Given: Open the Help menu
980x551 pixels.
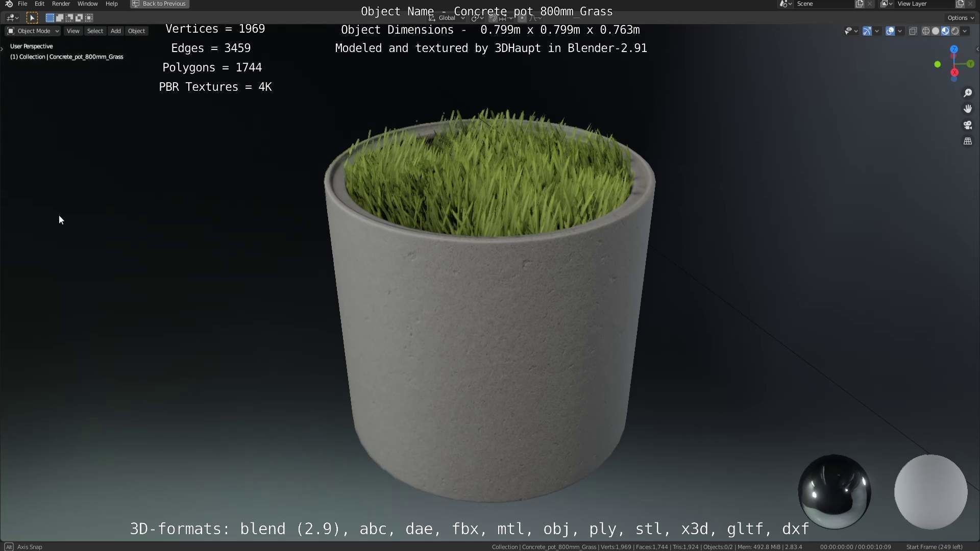Looking at the screenshot, I should click(x=111, y=4).
